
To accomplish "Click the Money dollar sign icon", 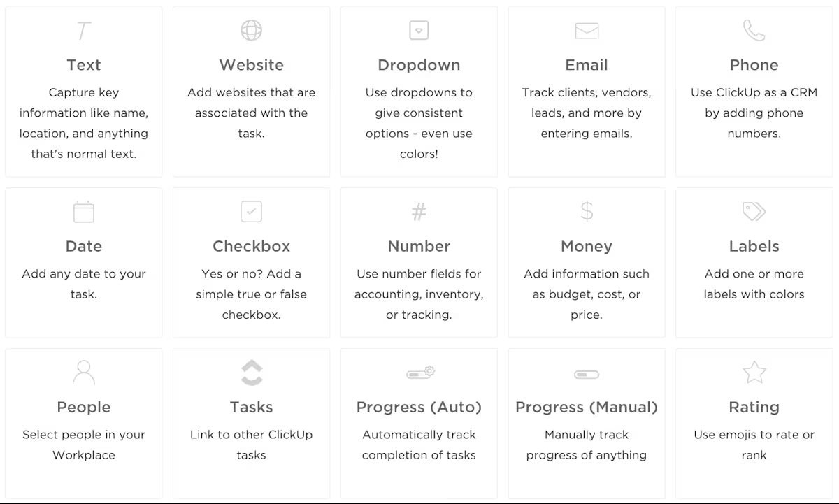I will [x=586, y=211].
